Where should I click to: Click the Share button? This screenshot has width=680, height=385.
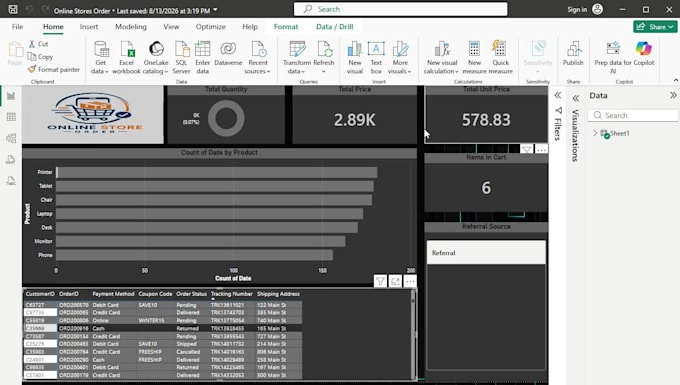pyautogui.click(x=655, y=27)
